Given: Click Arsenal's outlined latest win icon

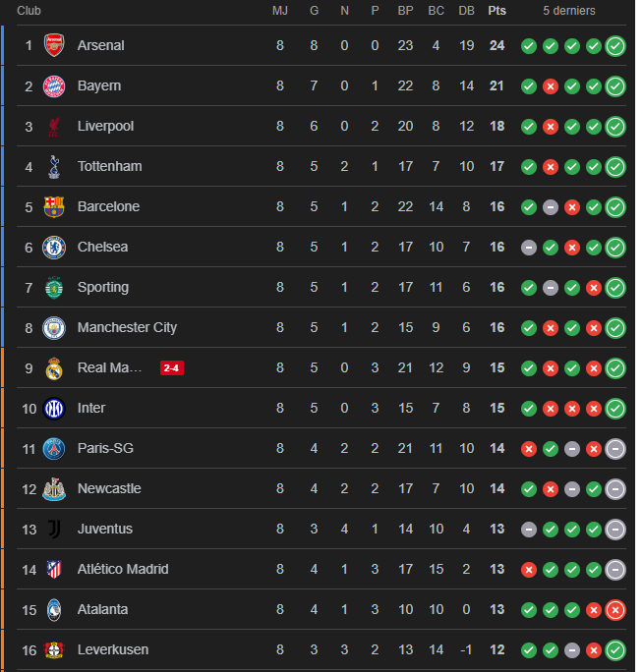Looking at the screenshot, I should pos(615,45).
